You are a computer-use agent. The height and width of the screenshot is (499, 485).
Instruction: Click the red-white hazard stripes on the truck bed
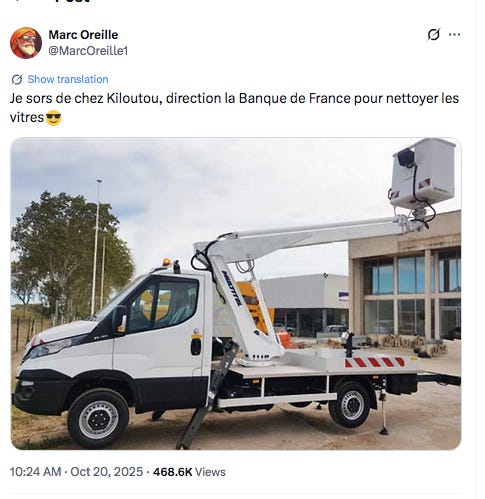[x=375, y=362]
